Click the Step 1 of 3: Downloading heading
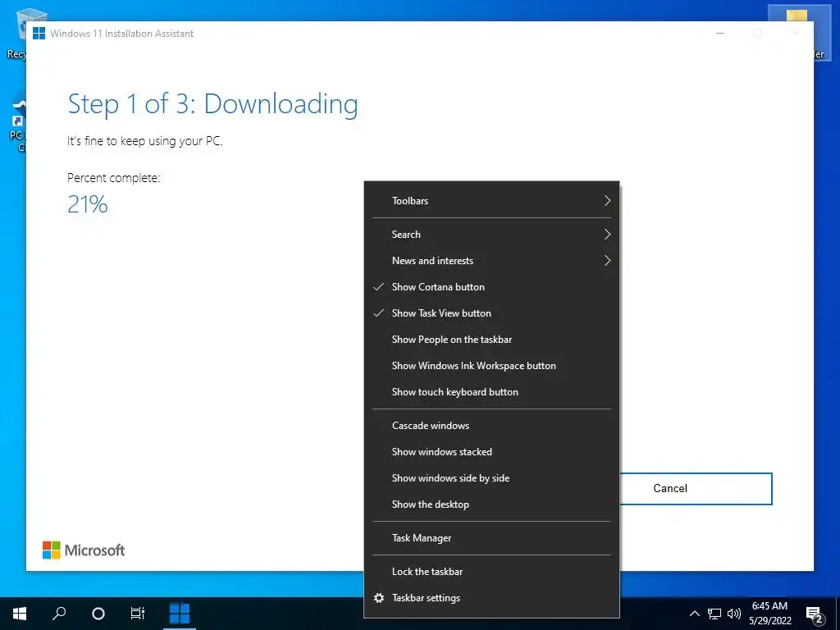This screenshot has height=630, width=840. click(212, 104)
